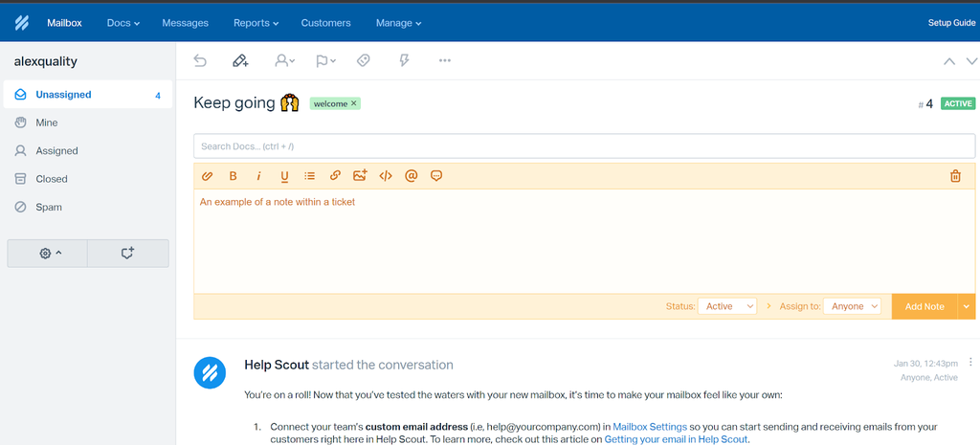Open the Setup Guide link
The height and width of the screenshot is (445, 980).
click(x=952, y=23)
